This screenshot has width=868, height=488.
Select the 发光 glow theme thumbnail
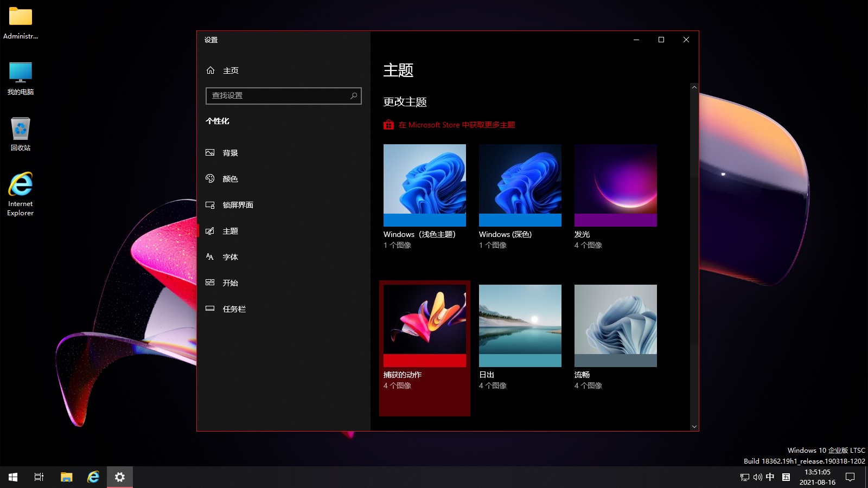coord(615,185)
